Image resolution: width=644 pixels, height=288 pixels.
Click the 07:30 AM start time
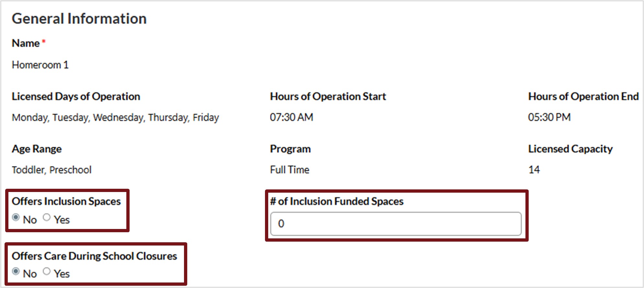(291, 117)
